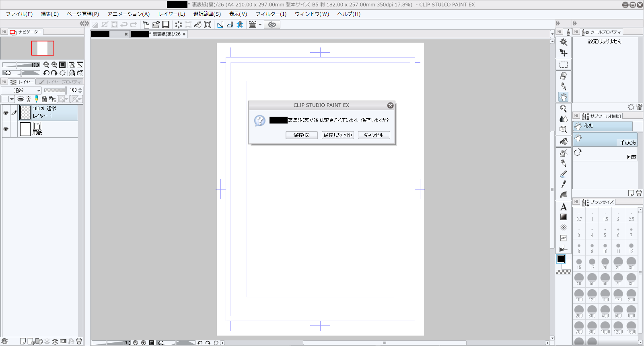This screenshot has height=346, width=644.
Task: Click the キャンセル button in dialog
Action: point(374,135)
